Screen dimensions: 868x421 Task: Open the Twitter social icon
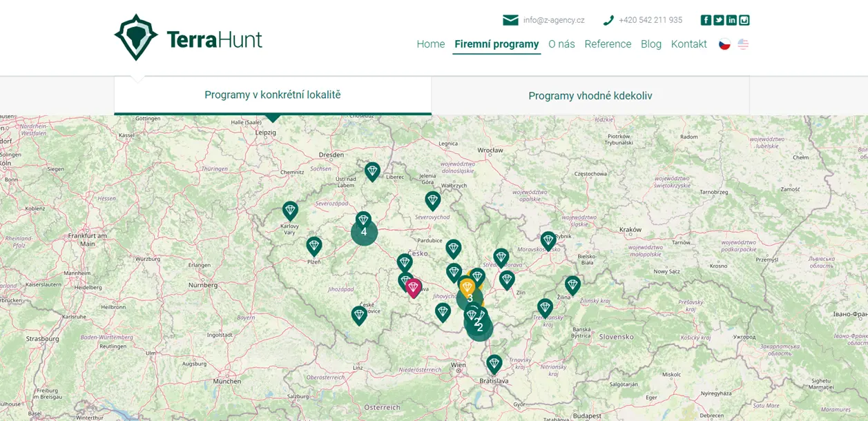[718, 20]
